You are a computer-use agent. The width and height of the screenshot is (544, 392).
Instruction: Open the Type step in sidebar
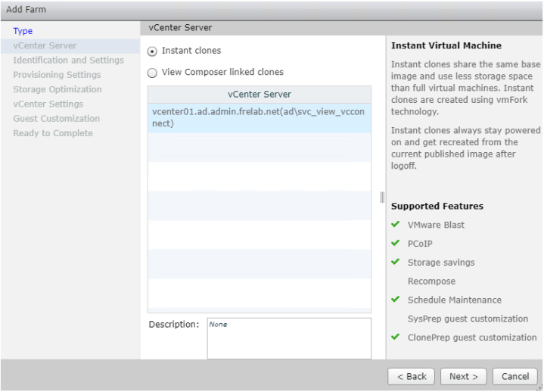coord(23,31)
